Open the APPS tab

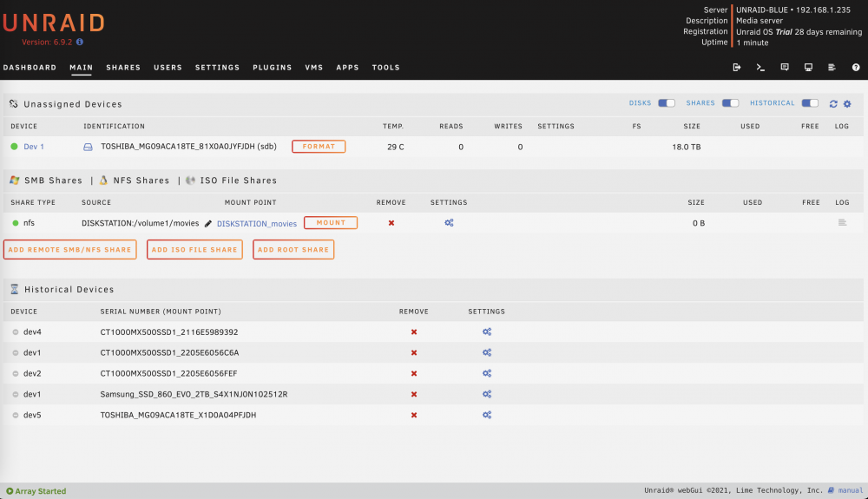coord(348,68)
